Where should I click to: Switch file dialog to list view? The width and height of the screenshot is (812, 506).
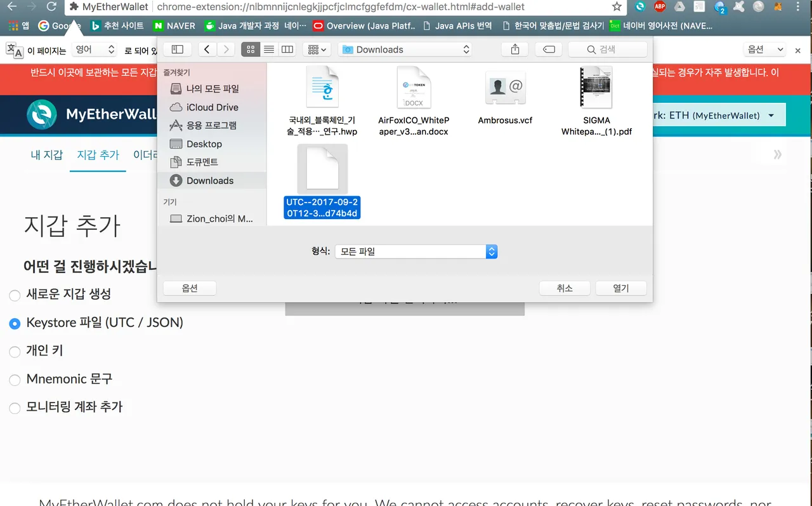point(269,50)
